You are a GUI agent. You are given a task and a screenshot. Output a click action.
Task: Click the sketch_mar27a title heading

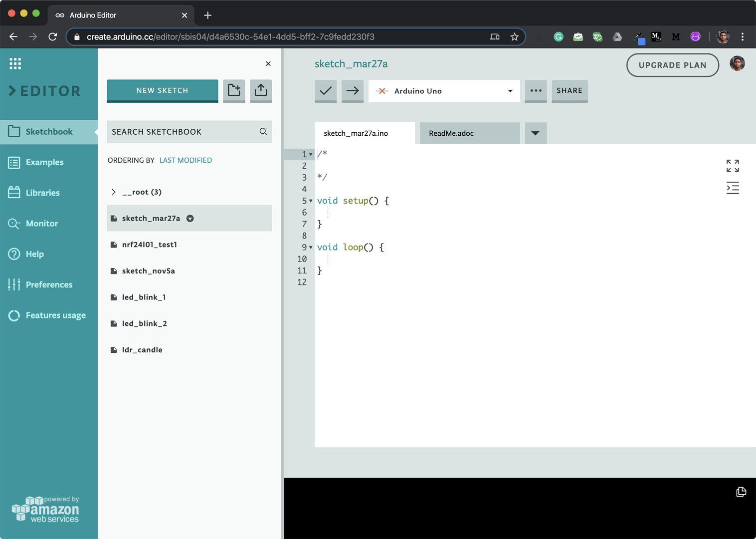(x=351, y=64)
